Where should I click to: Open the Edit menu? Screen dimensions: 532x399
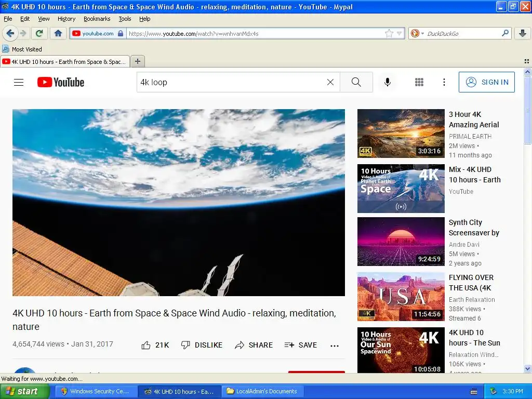[25, 19]
